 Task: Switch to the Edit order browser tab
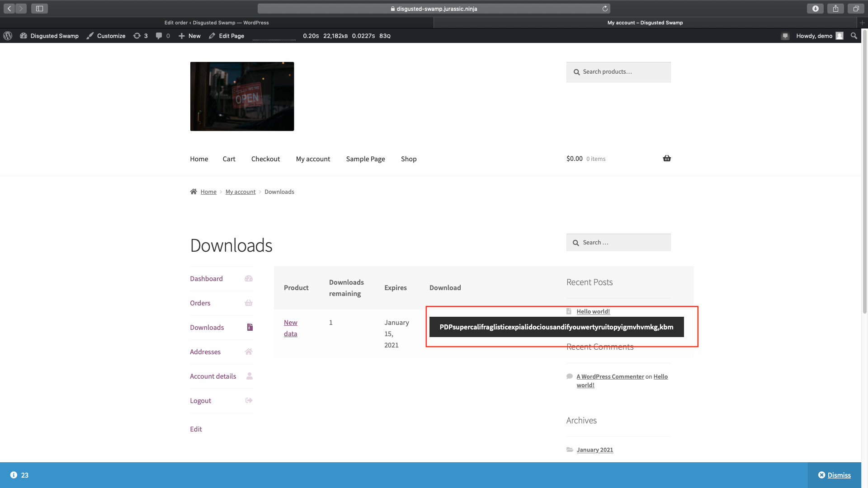coord(216,22)
